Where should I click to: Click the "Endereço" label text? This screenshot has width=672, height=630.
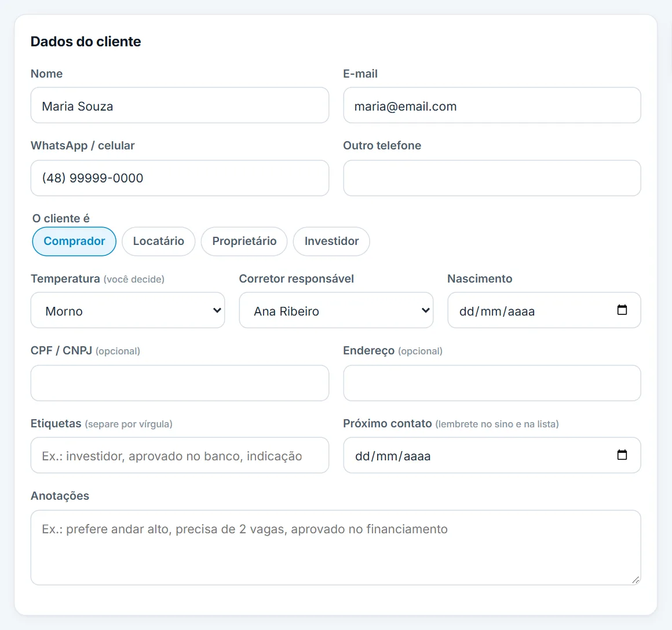[x=368, y=351]
